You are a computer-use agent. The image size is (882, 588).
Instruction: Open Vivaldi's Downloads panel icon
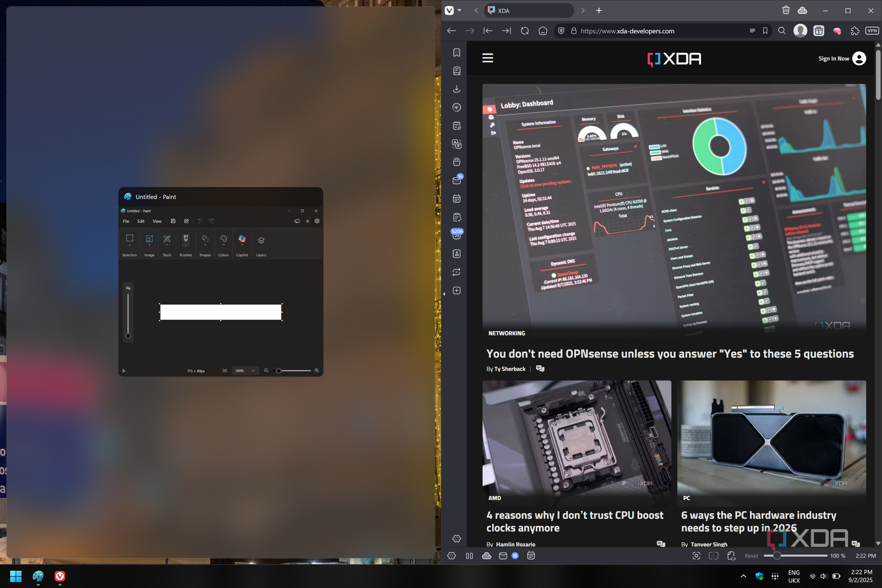(457, 89)
